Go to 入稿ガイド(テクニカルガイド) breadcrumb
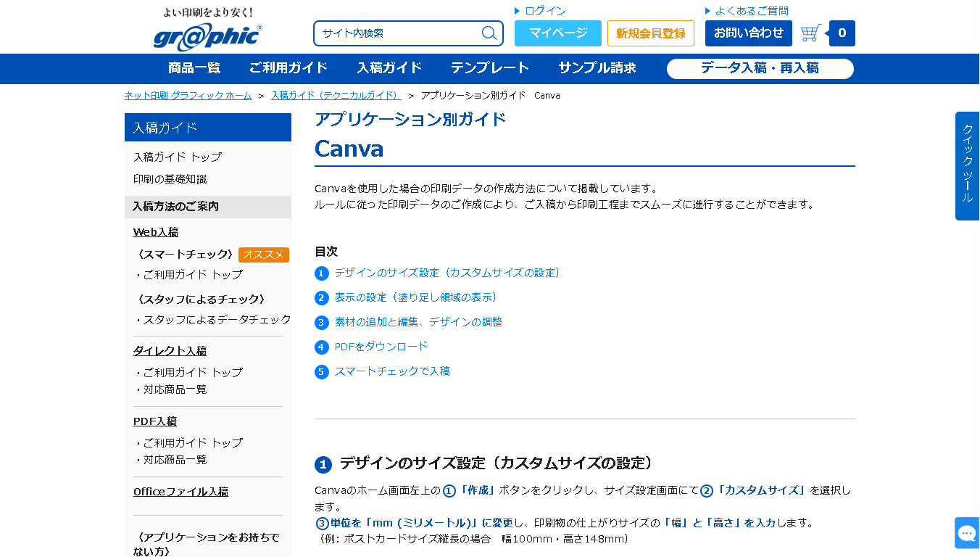 [336, 96]
